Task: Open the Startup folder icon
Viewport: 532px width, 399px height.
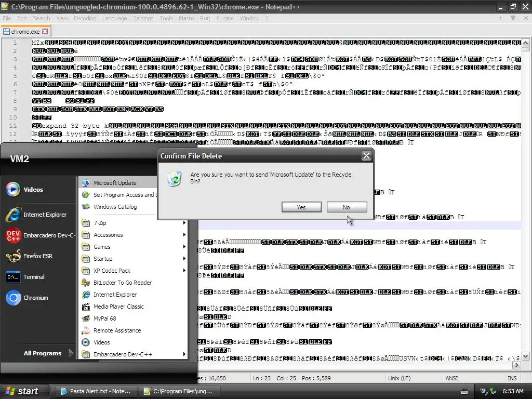Action: (86, 259)
